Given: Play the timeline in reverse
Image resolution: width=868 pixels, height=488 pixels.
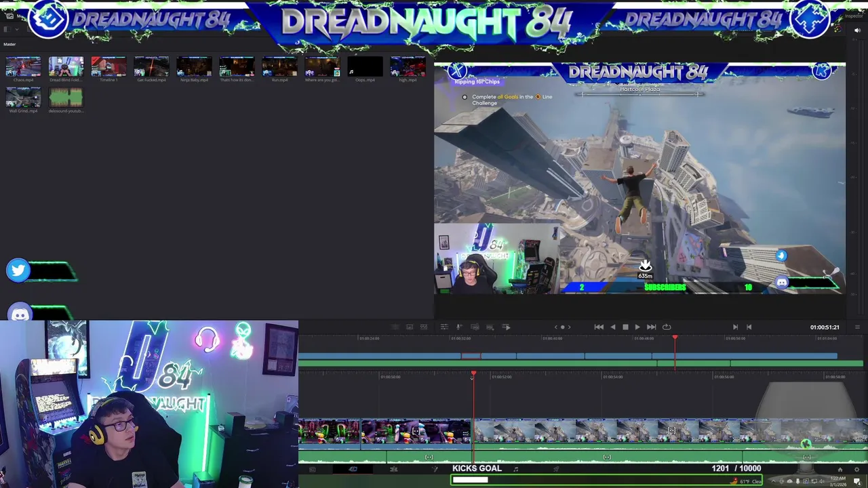Looking at the screenshot, I should click(612, 327).
